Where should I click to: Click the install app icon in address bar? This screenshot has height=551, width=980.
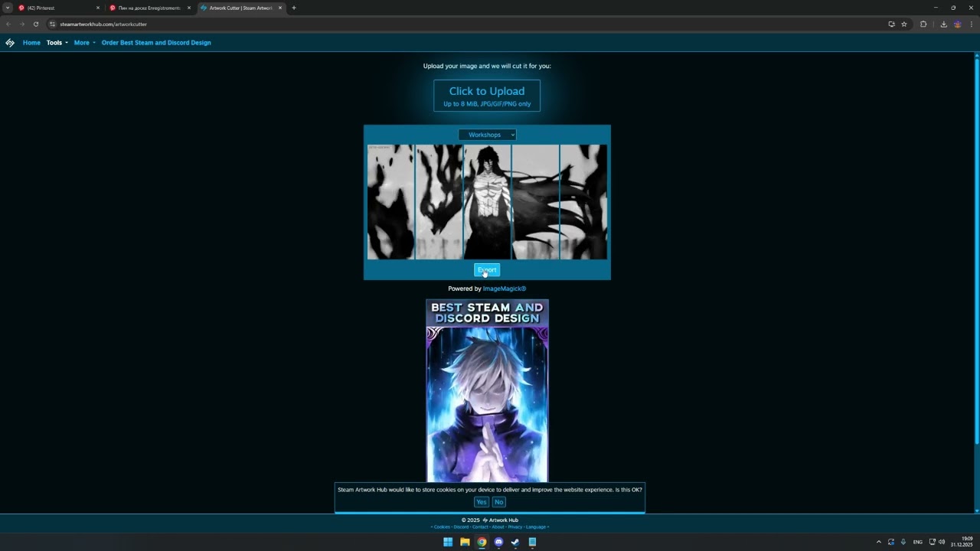point(891,24)
